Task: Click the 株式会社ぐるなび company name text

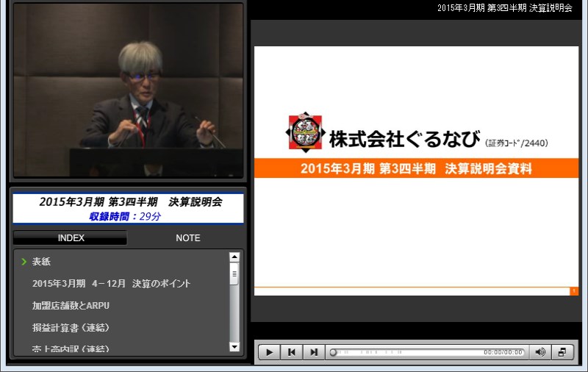Action: pyautogui.click(x=404, y=139)
